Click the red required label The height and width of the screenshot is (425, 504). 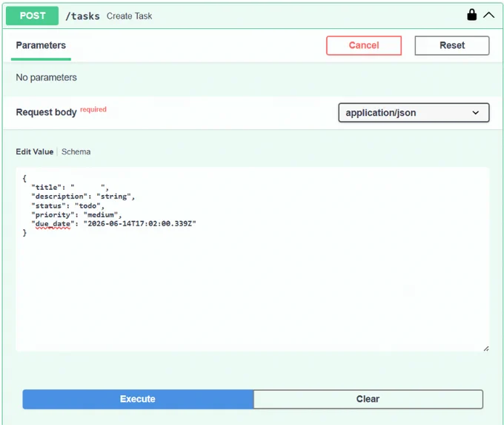[x=93, y=109]
